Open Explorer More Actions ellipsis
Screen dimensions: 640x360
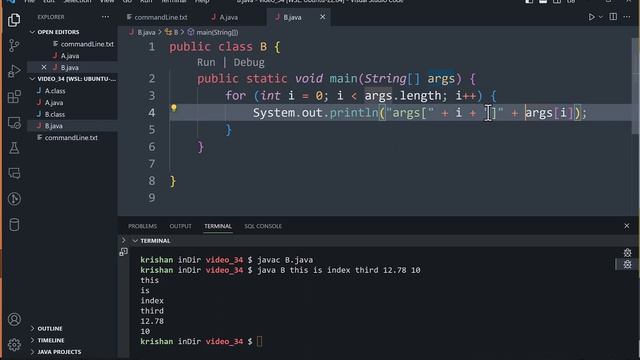click(x=105, y=17)
